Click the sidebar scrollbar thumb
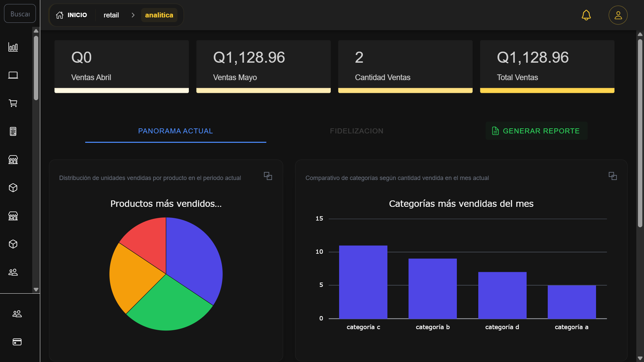Viewport: 644px width, 362px height. point(36,68)
